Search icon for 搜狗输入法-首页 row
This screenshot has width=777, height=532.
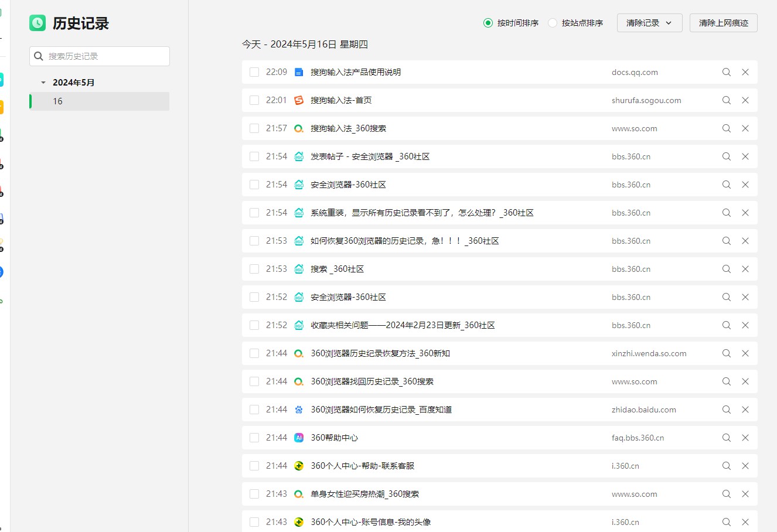click(727, 100)
